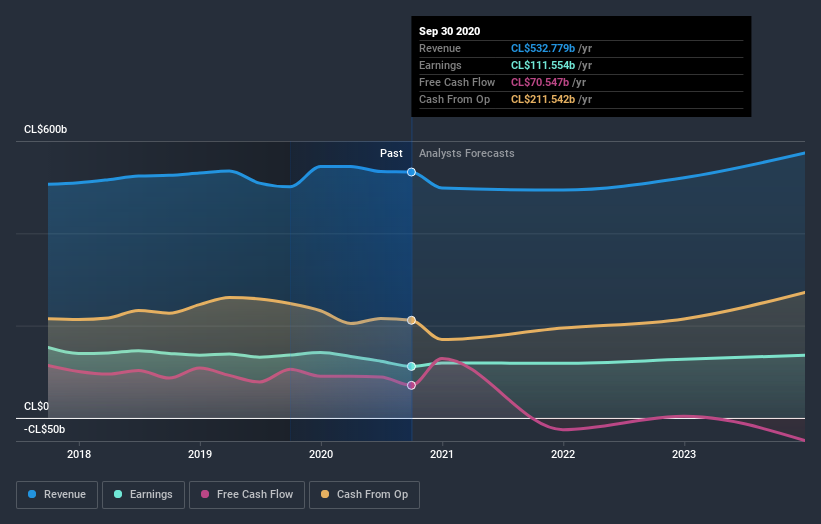Click the -CL$50b y-axis label
This screenshot has height=524, width=821.
(45, 429)
